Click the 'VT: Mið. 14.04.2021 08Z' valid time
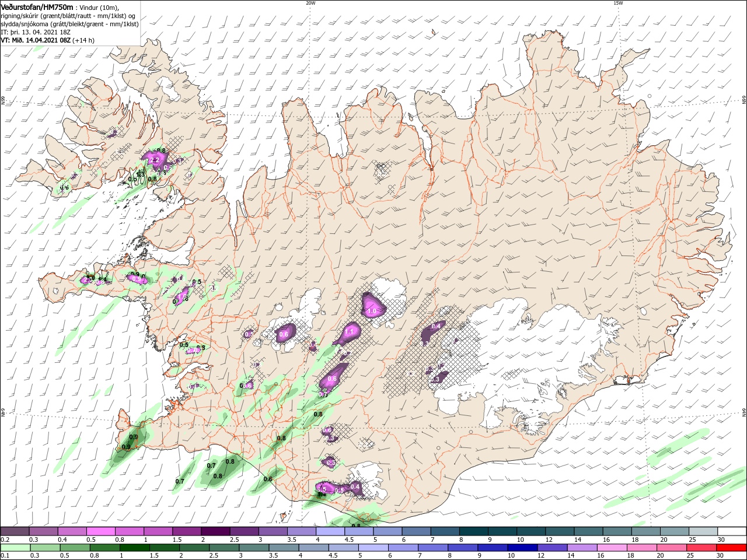This screenshot has height=560, width=747. click(36, 40)
